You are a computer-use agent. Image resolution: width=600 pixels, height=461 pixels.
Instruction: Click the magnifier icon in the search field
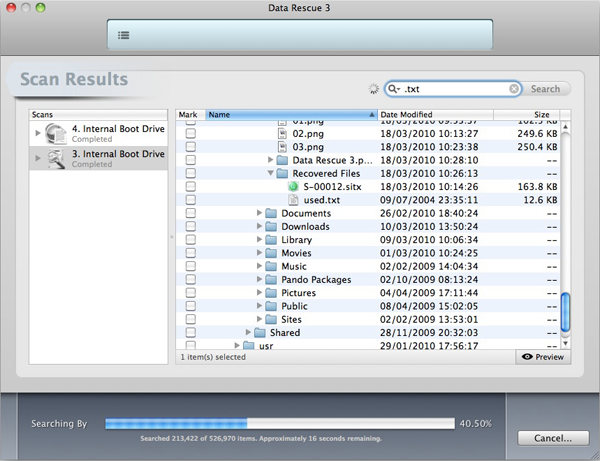pyautogui.click(x=397, y=89)
